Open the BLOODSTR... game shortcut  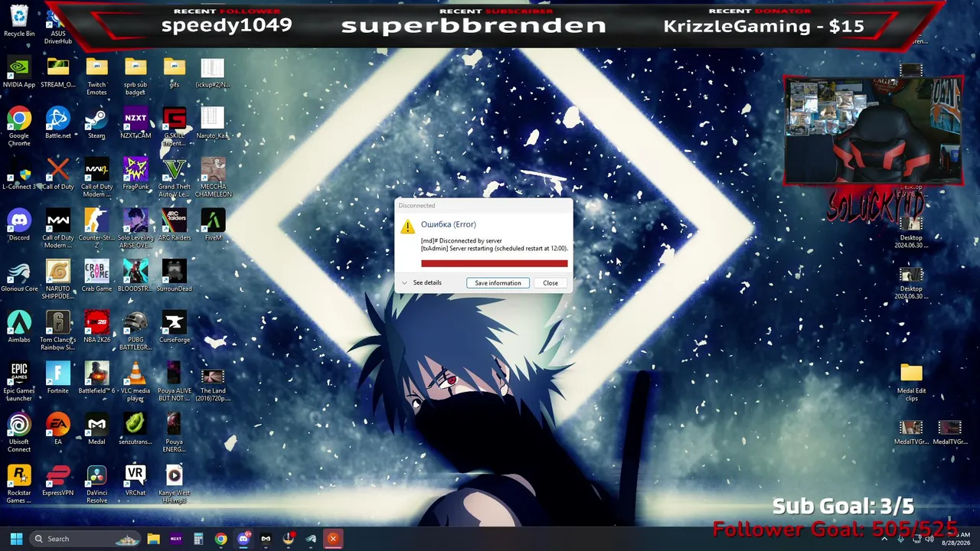click(136, 278)
